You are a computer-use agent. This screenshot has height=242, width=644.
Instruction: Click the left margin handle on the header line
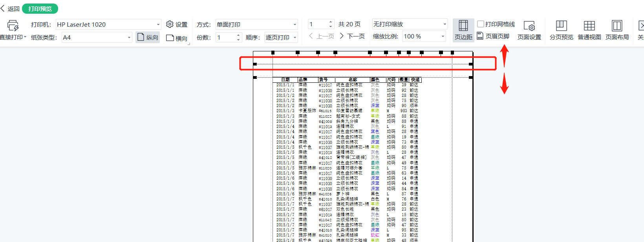255,64
